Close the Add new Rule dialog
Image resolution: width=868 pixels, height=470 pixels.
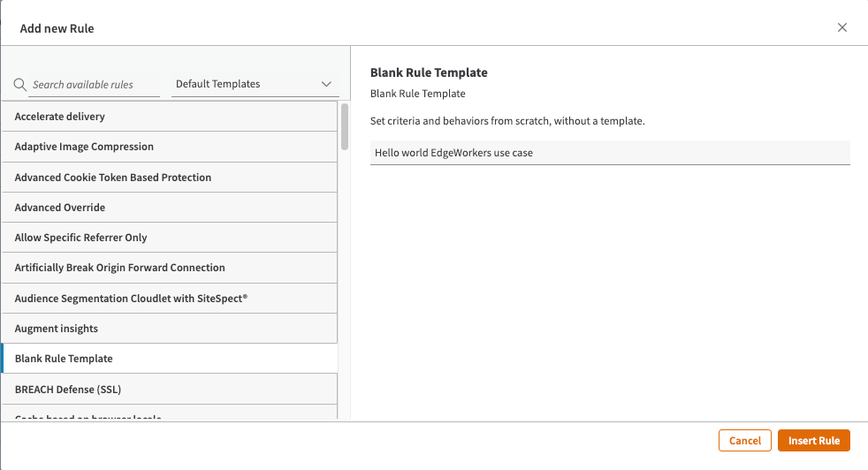(x=842, y=27)
